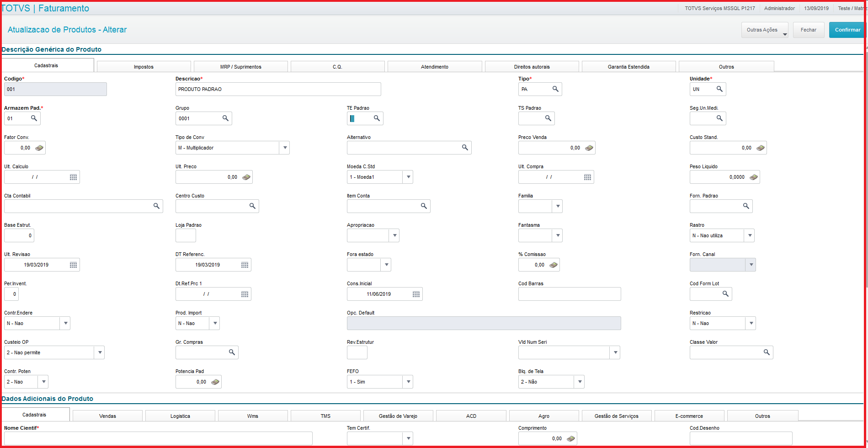Open Outras Ações menu button
The image size is (868, 448).
point(765,30)
